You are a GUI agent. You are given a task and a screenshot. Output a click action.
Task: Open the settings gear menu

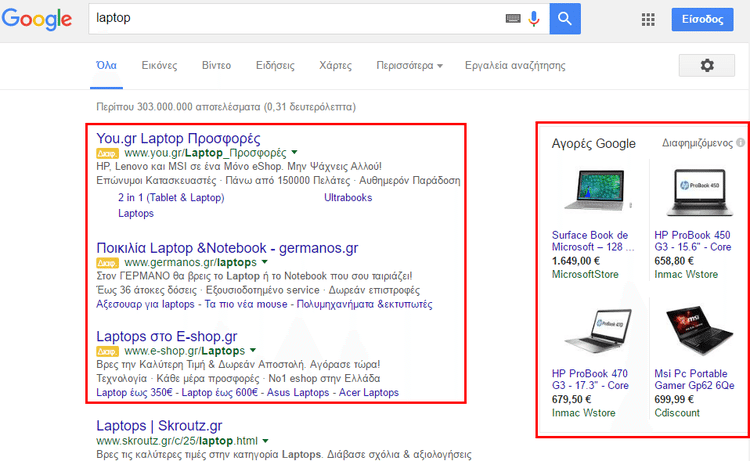point(707,65)
